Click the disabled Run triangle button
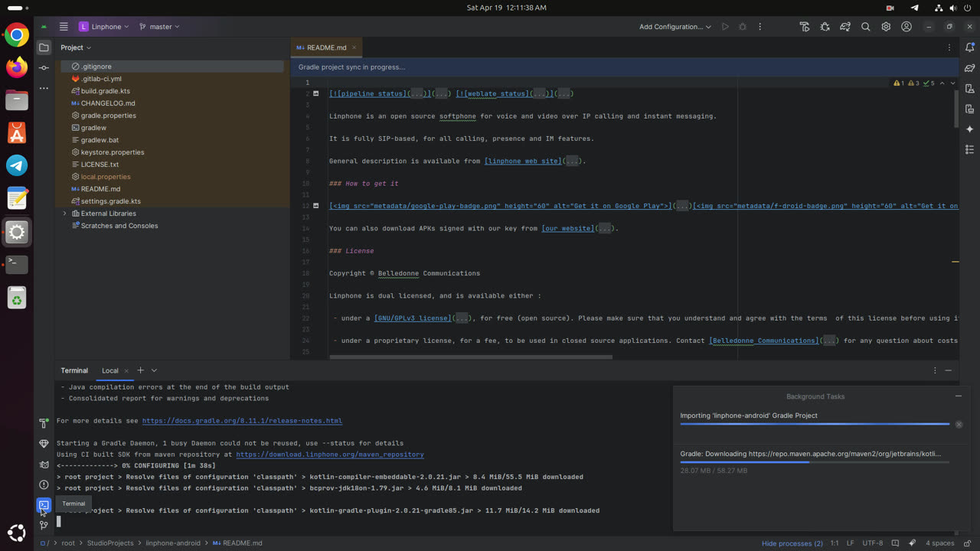980x551 pixels. (x=725, y=27)
